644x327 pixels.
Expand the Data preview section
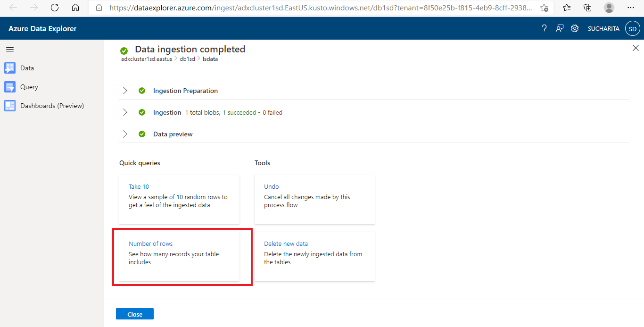pyautogui.click(x=124, y=134)
